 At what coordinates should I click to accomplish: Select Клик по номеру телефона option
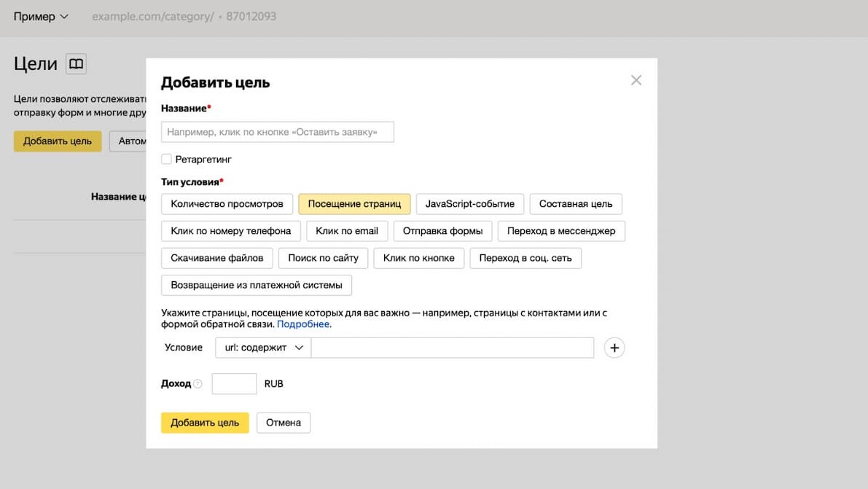pyautogui.click(x=230, y=231)
